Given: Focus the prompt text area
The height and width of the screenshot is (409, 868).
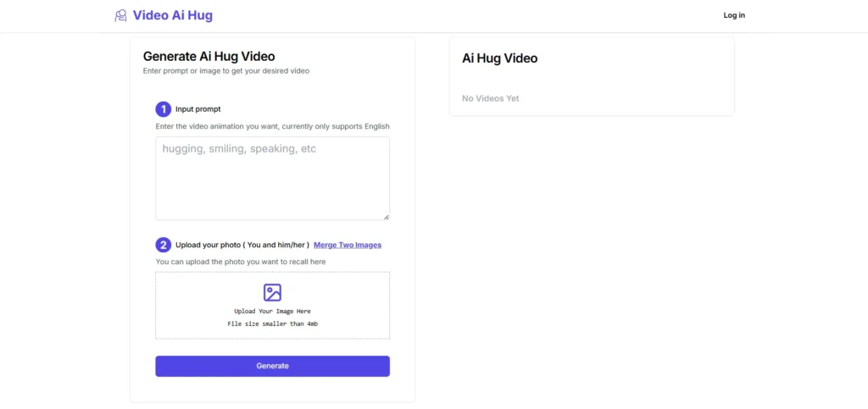Looking at the screenshot, I should (x=272, y=179).
